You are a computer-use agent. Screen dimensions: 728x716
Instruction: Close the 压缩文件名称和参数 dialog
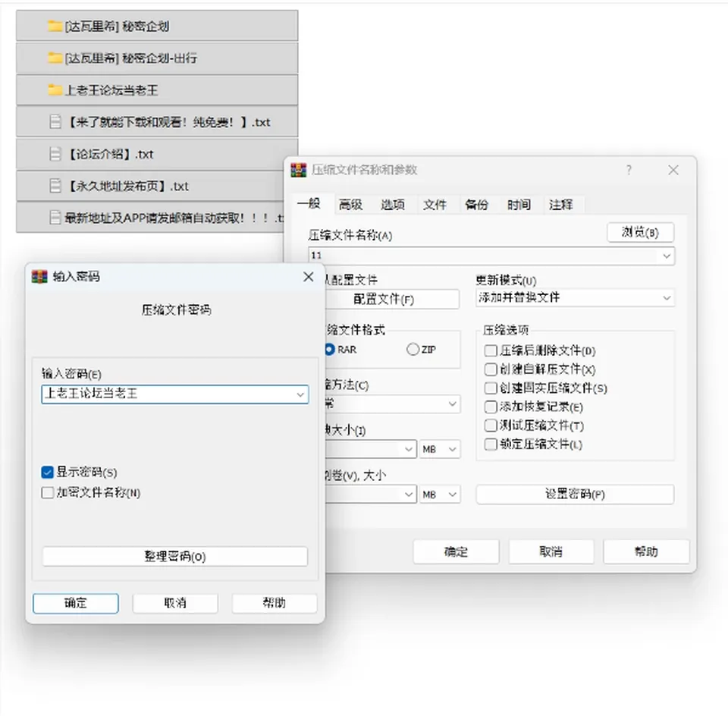(673, 170)
